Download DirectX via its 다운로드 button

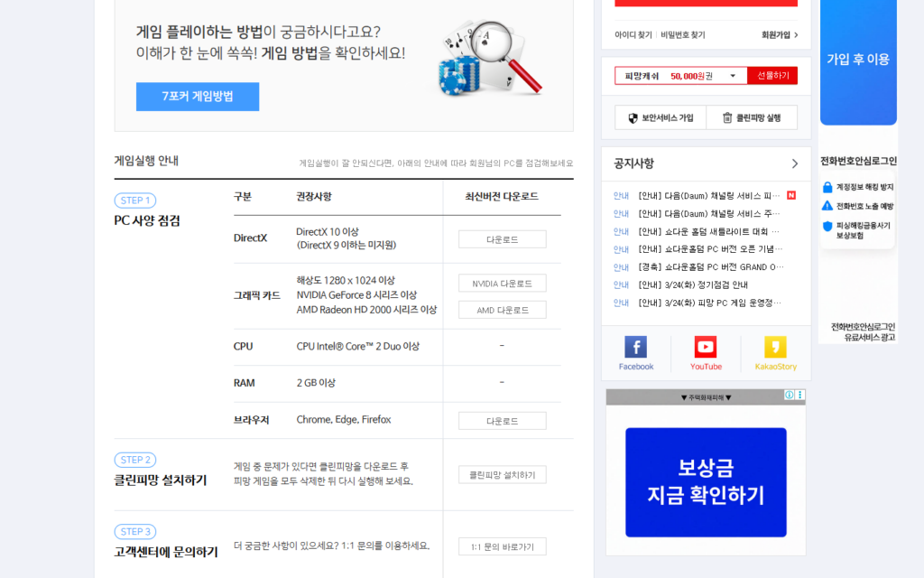502,239
